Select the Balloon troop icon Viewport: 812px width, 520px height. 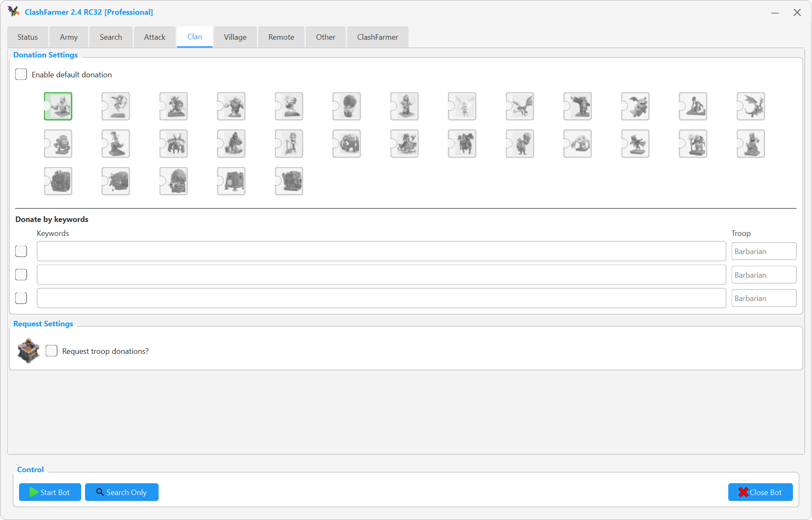pos(347,106)
